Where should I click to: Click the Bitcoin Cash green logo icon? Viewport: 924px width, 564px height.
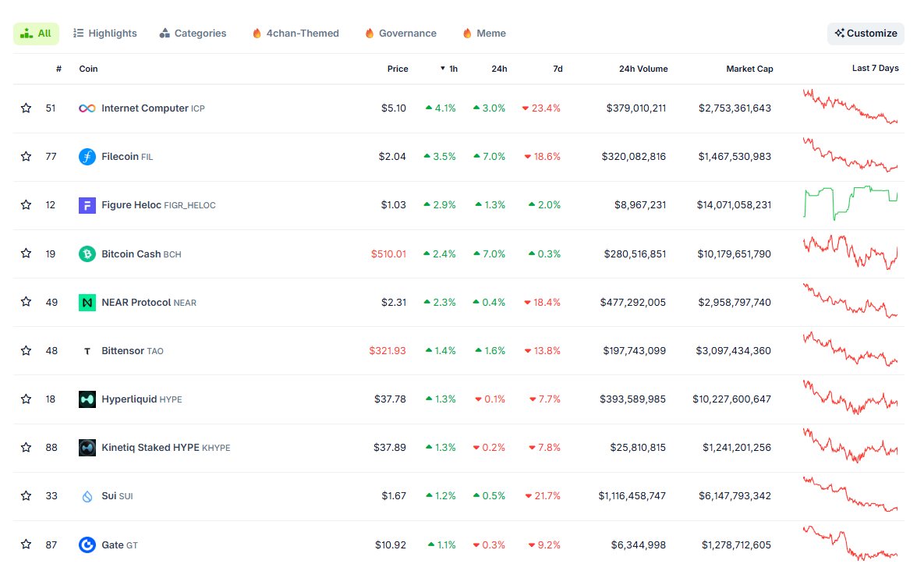coord(87,254)
